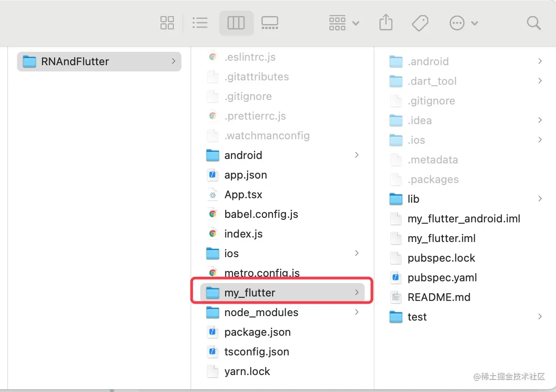Screen dimensions: 556x392
Task: Click the README.md document icon
Action: click(396, 297)
